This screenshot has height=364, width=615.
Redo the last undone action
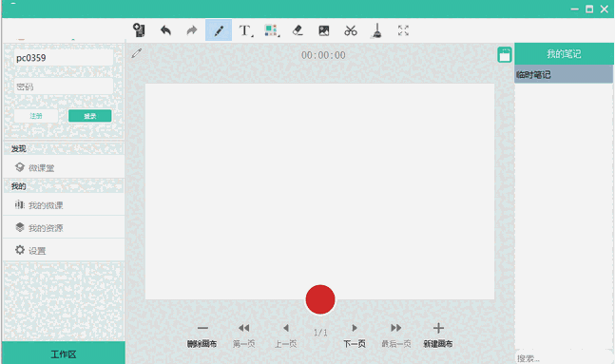pos(192,30)
